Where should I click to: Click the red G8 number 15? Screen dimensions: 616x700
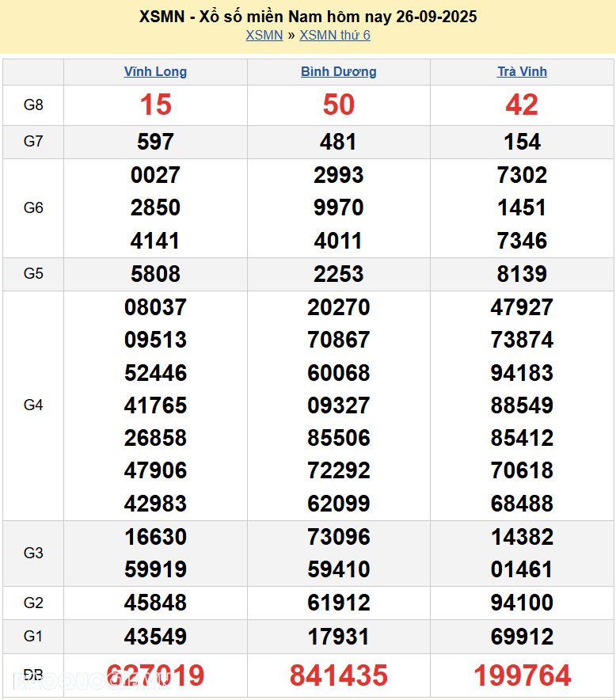155,105
